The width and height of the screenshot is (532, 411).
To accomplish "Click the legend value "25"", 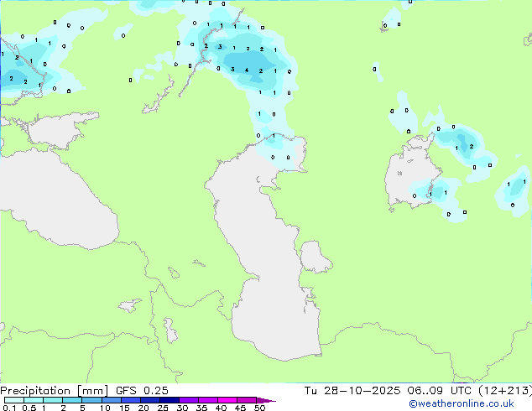I will [x=163, y=408].
